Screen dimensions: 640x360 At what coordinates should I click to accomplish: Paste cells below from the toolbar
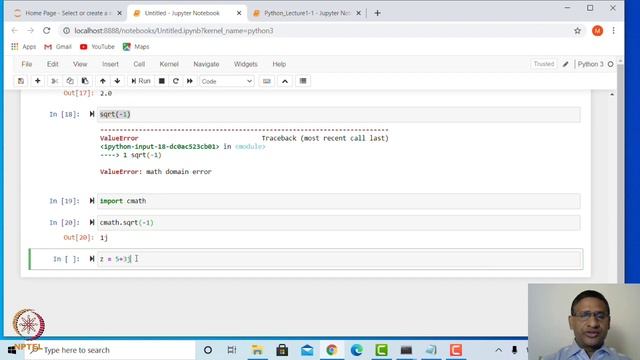(85, 81)
